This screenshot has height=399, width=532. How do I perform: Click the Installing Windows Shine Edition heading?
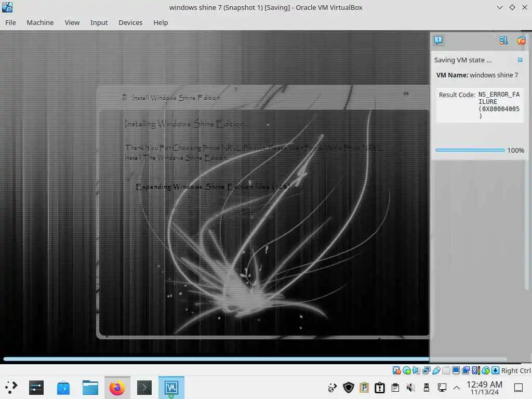(x=184, y=124)
